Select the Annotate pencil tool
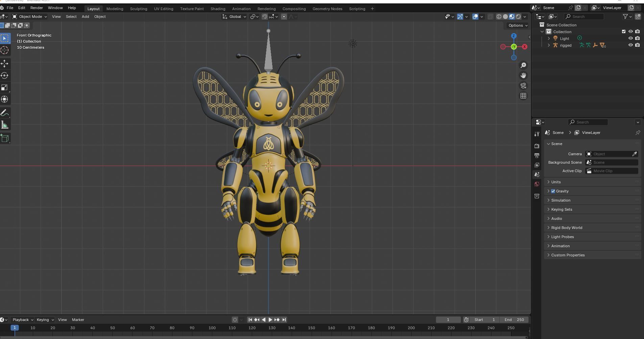The height and width of the screenshot is (339, 644). click(5, 113)
